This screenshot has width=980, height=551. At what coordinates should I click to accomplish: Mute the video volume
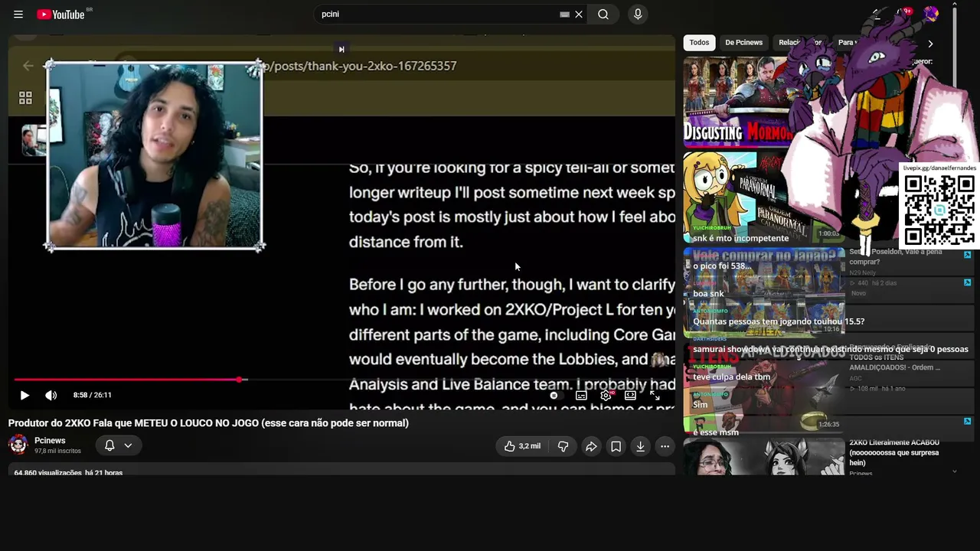(x=51, y=395)
